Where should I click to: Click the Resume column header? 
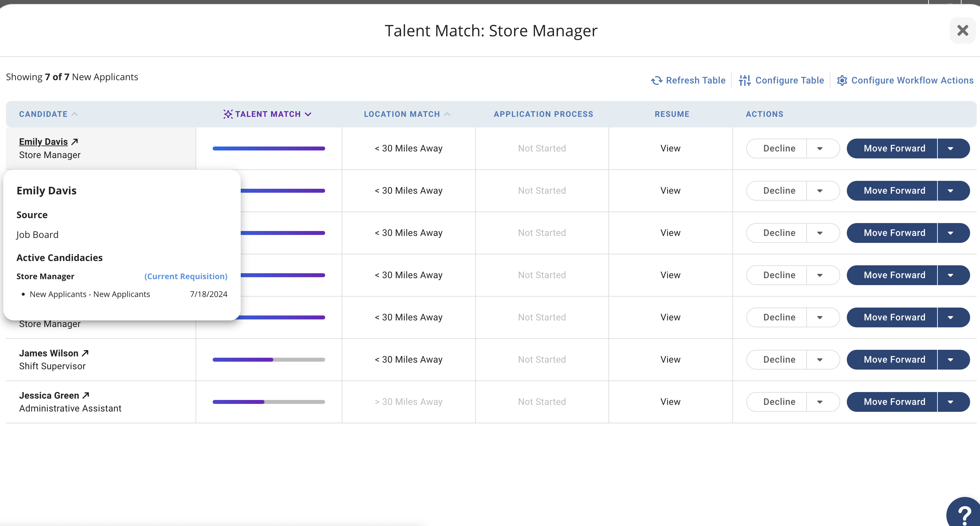point(672,114)
